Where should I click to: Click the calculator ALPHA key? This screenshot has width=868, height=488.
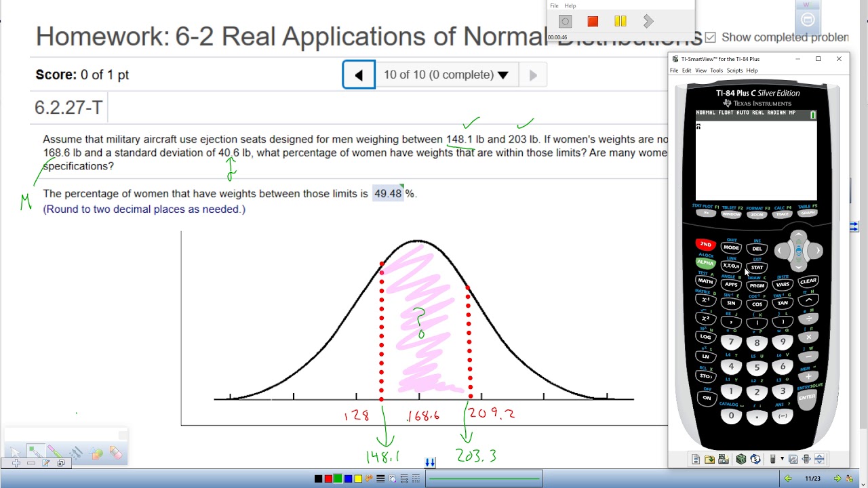705,263
